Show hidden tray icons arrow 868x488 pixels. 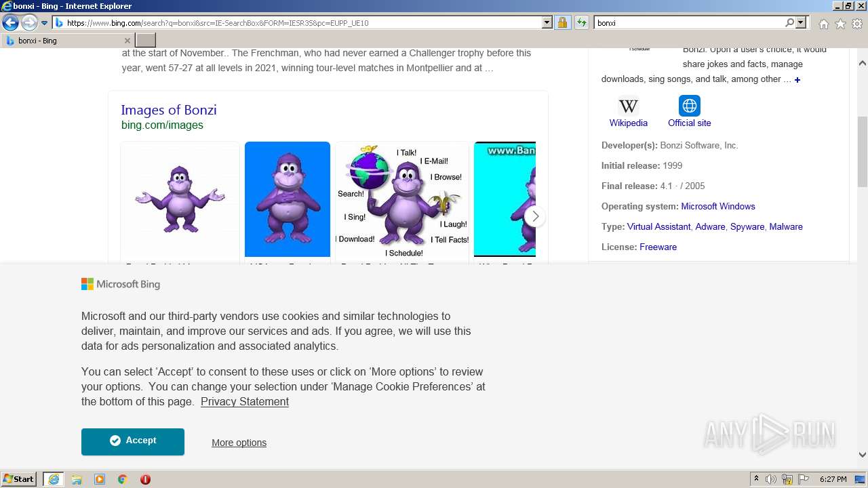coord(757,479)
